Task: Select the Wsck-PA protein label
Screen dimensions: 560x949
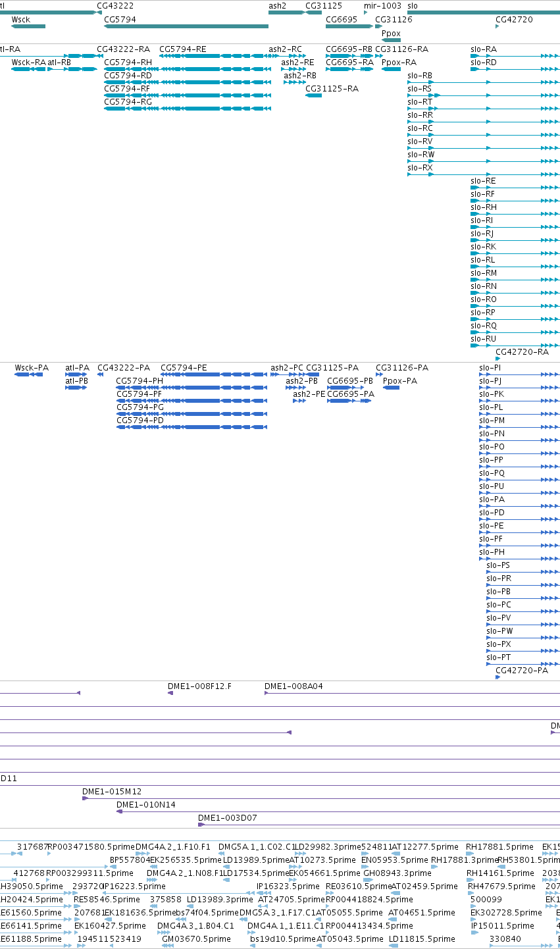Action: pos(32,368)
